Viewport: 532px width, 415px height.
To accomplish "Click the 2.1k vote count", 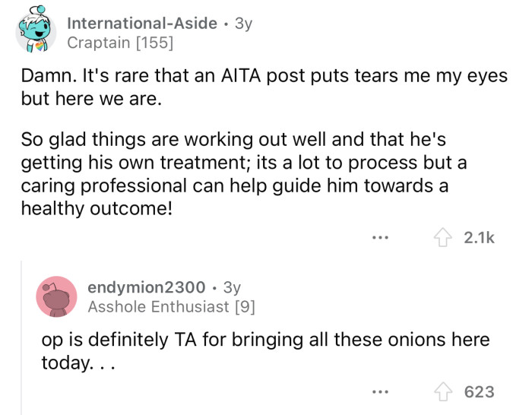I will [479, 238].
